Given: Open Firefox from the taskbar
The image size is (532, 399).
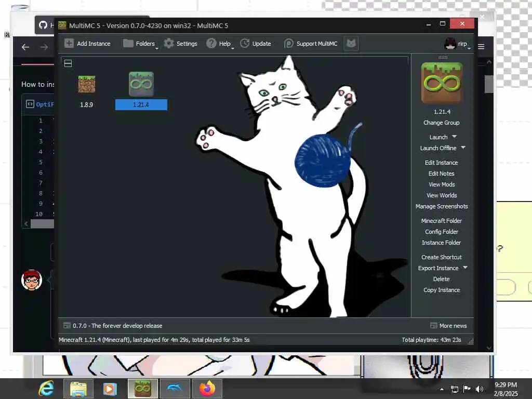Looking at the screenshot, I should pyautogui.click(x=207, y=389).
